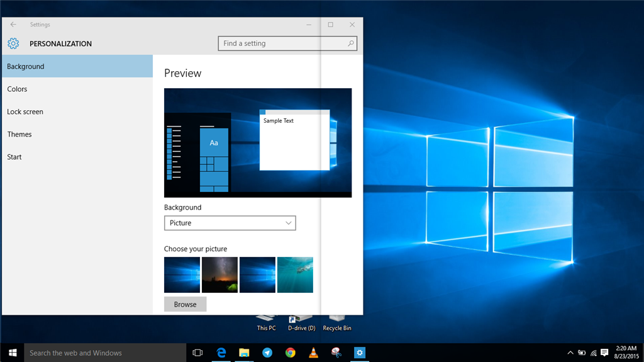Show hidden system tray icons
The height and width of the screenshot is (362, 644).
pyautogui.click(x=570, y=353)
